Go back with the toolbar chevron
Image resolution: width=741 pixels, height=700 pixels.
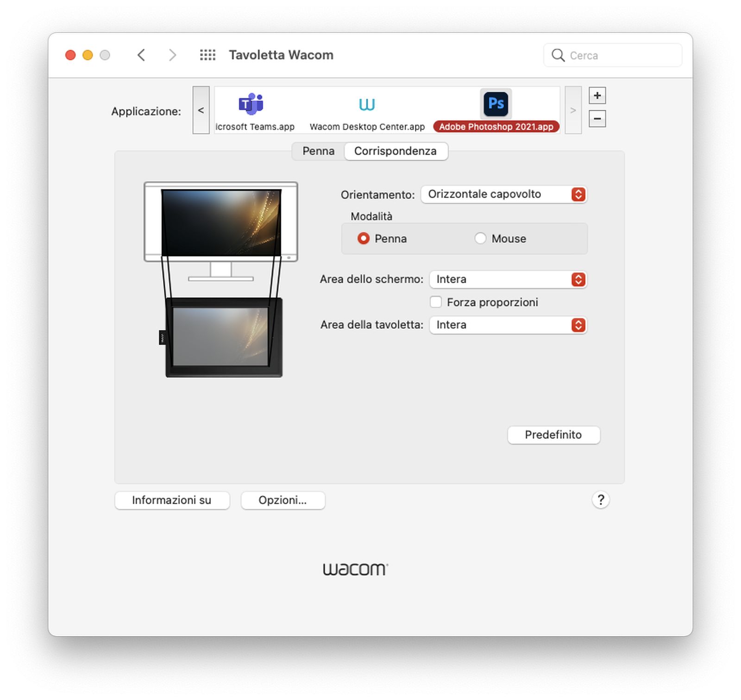coord(142,55)
